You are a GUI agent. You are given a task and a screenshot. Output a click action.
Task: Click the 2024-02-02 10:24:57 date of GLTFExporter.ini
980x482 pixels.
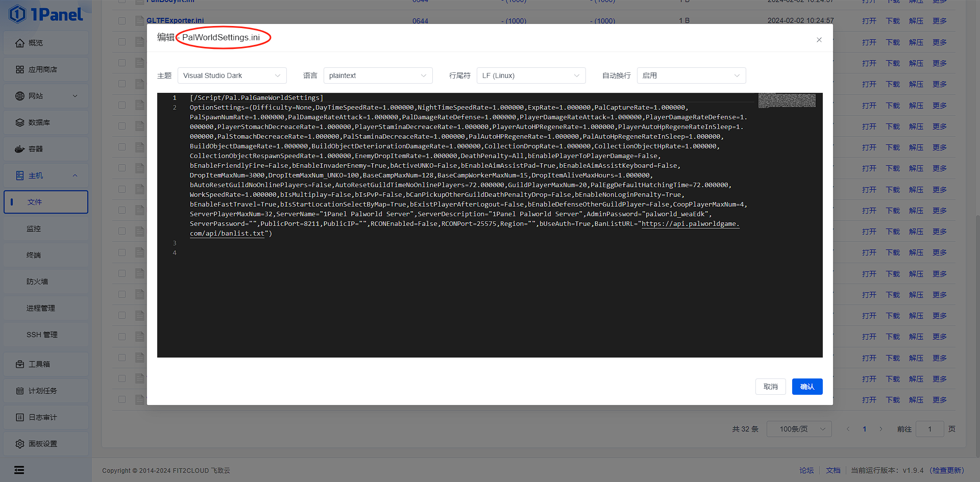pyautogui.click(x=800, y=21)
